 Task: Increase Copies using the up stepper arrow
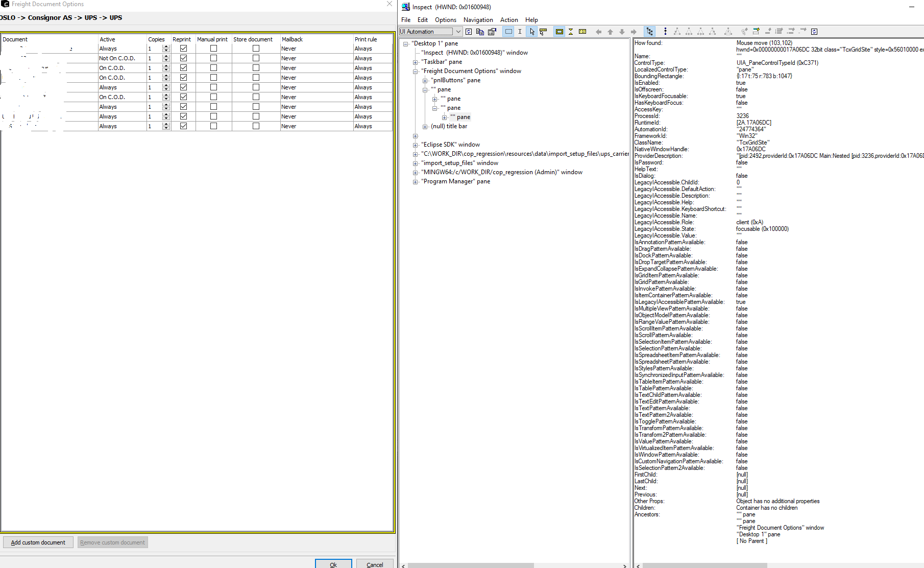click(x=166, y=46)
